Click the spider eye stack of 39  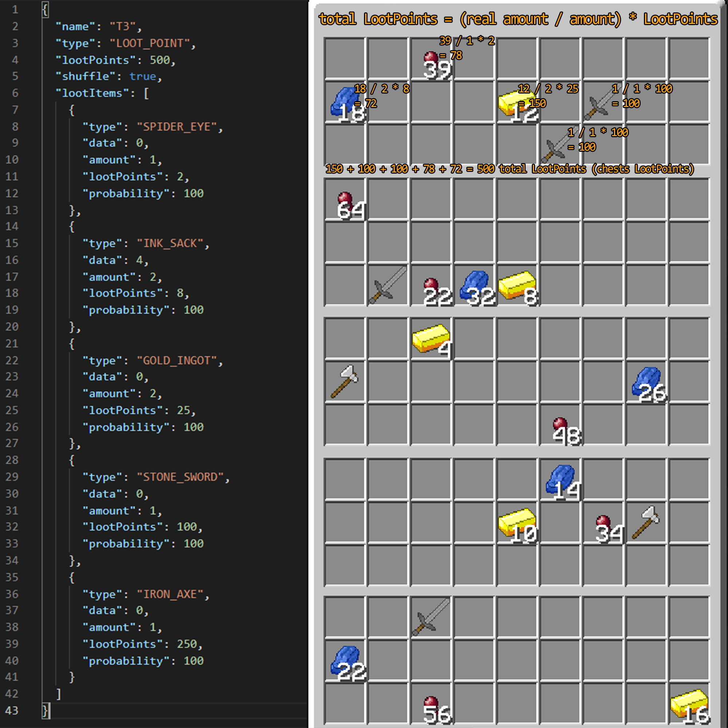coord(436,65)
